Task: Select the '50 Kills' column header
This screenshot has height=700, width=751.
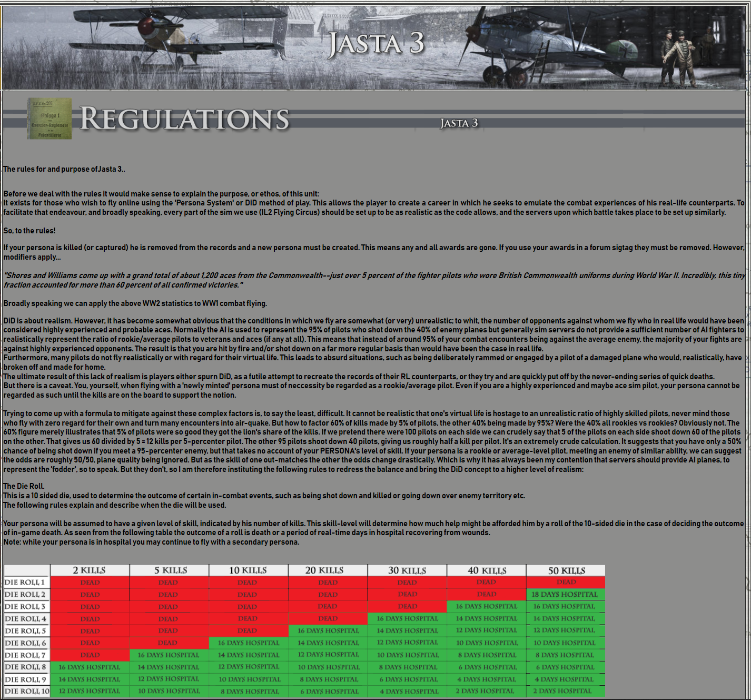Action: [566, 570]
